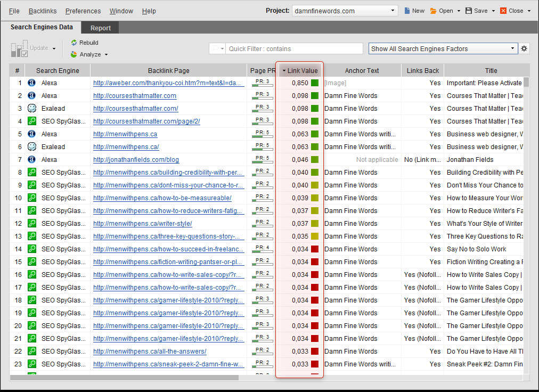Click SEO SpyGlass icon in row 14
The width and height of the screenshot is (539, 392).
click(x=32, y=249)
